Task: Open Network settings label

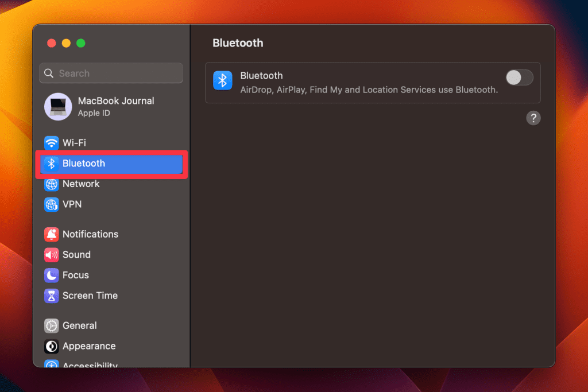Action: pos(81,184)
